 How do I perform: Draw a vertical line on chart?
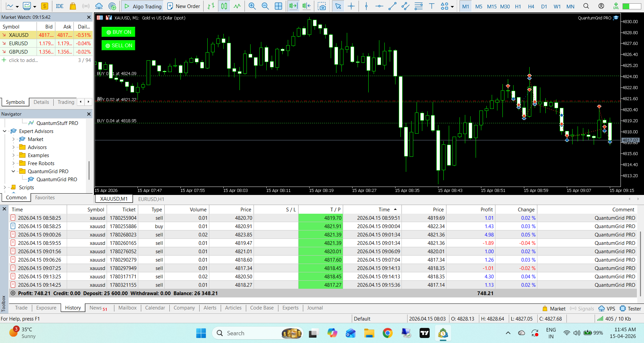(x=366, y=6)
